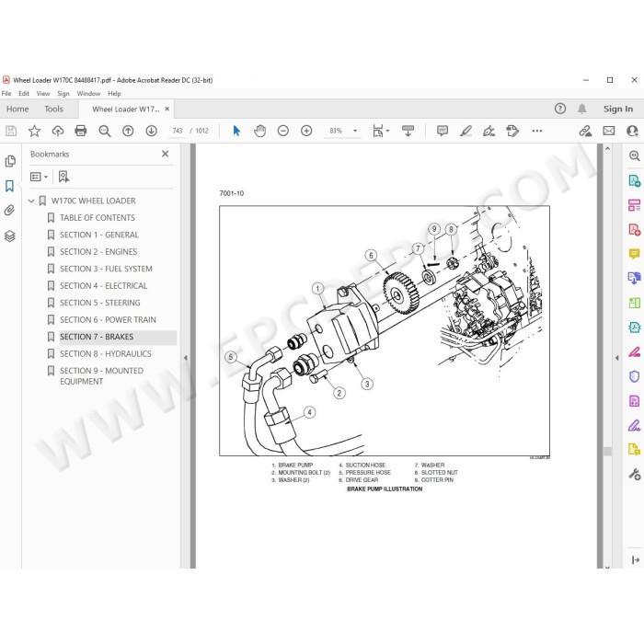Open Export PDF tool in sidebar
Image resolution: width=644 pixels, height=644 pixels.
(634, 180)
